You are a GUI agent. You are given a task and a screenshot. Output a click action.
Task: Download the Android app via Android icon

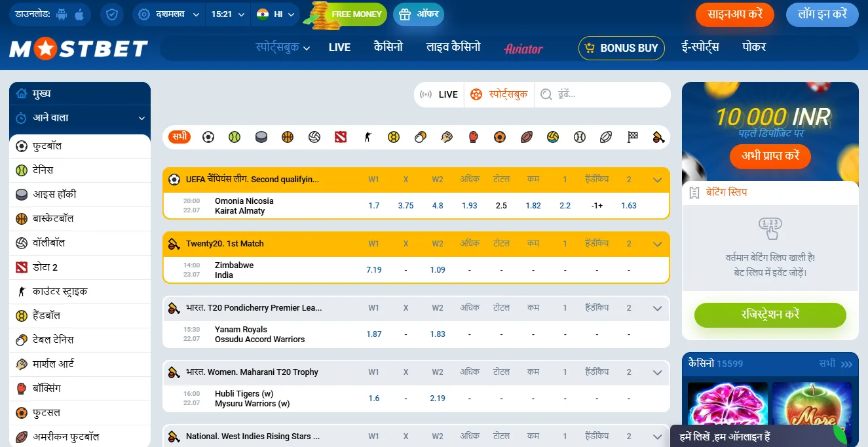(62, 14)
